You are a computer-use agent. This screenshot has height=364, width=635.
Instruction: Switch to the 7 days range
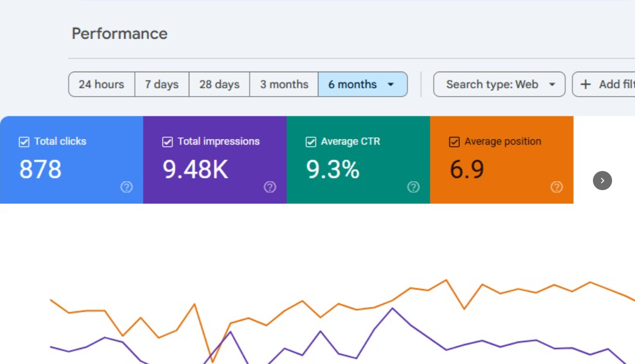click(x=162, y=85)
